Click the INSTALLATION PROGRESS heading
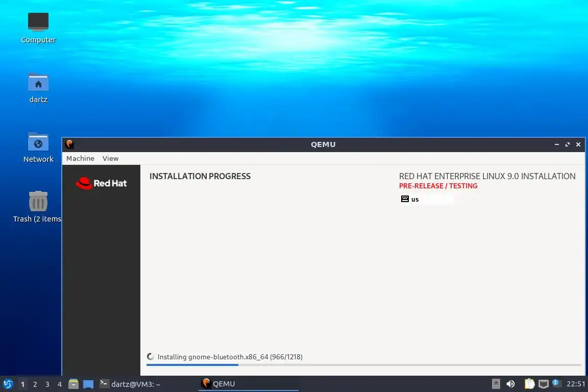This screenshot has height=392, width=588. 200,176
